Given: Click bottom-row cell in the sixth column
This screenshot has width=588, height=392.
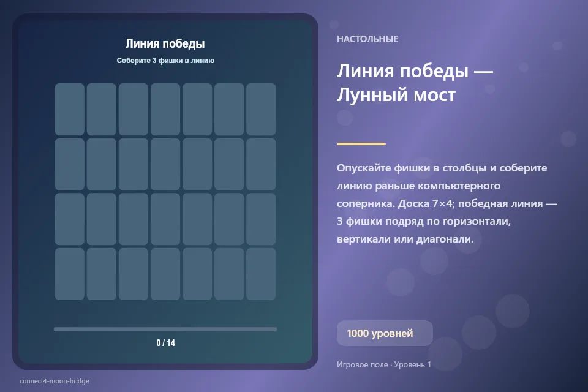Looking at the screenshot, I should (229, 274).
